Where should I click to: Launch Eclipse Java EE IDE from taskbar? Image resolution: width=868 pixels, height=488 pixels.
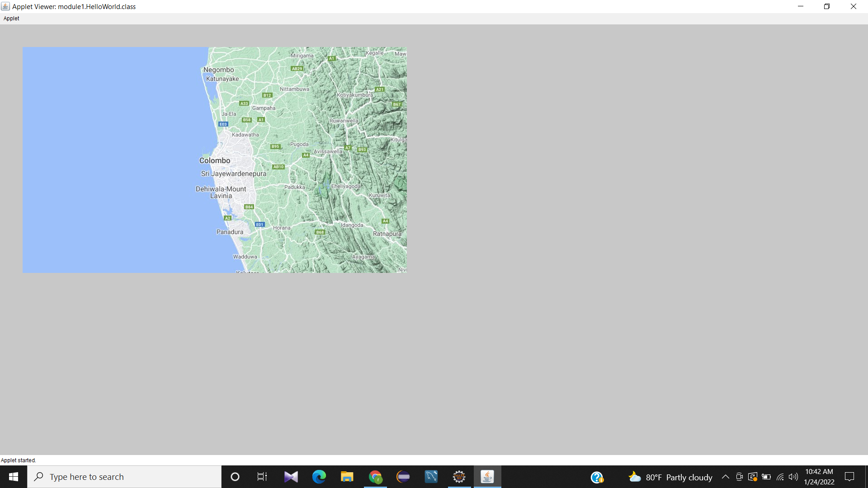pos(459,477)
